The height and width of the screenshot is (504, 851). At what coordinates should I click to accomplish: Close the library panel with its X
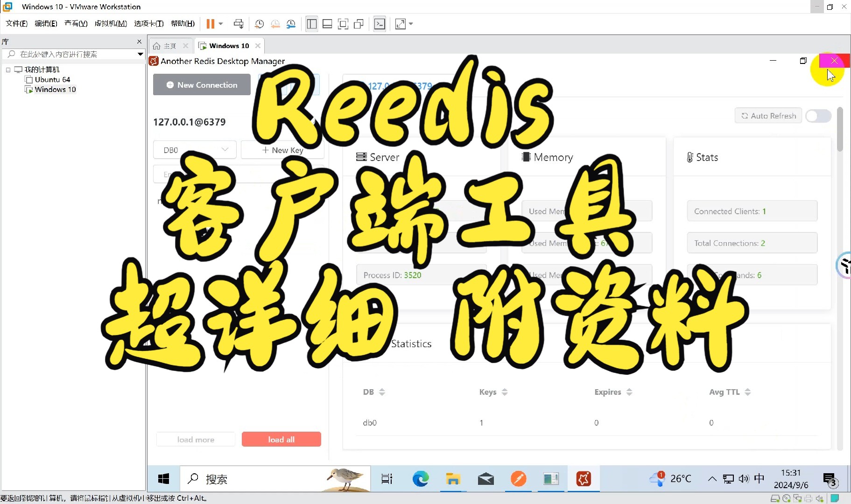139,42
